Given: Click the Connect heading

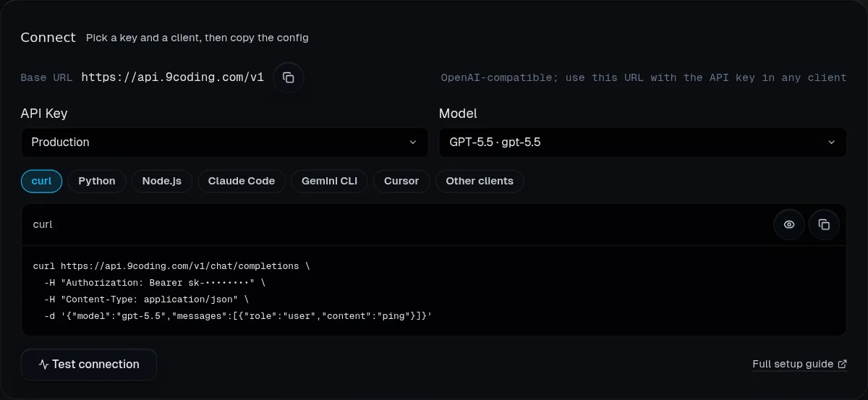Looking at the screenshot, I should click(x=48, y=38).
